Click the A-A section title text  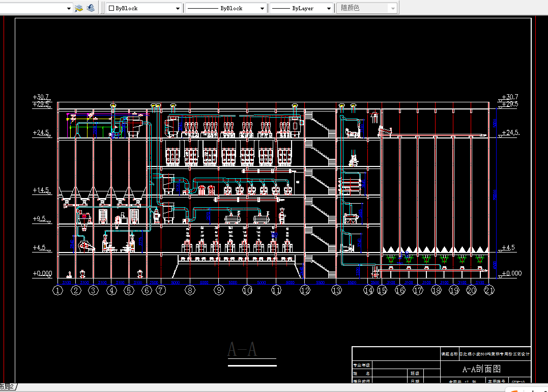[x=242, y=349]
